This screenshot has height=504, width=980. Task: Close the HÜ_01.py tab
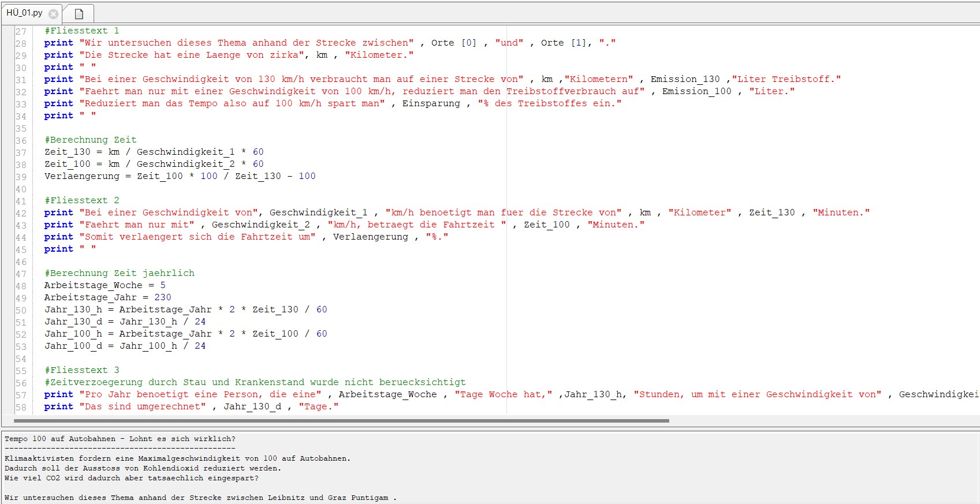[x=53, y=14]
